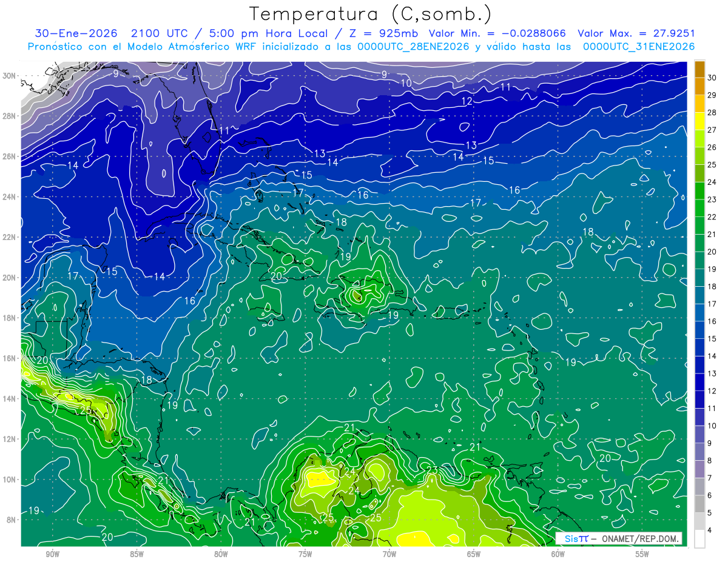Image resolution: width=728 pixels, height=562 pixels.
Task: Click the legend value label '5'
Action: [710, 513]
